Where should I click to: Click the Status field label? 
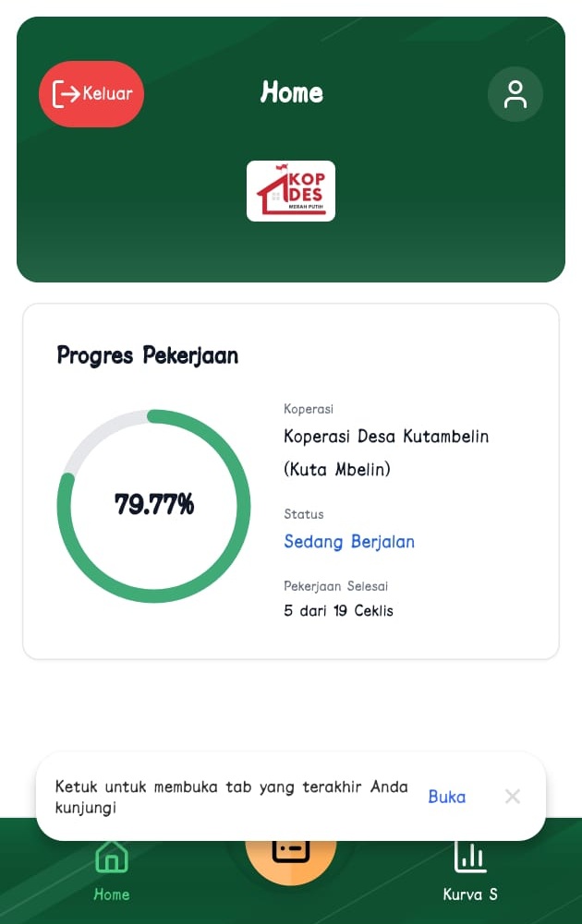point(304,514)
